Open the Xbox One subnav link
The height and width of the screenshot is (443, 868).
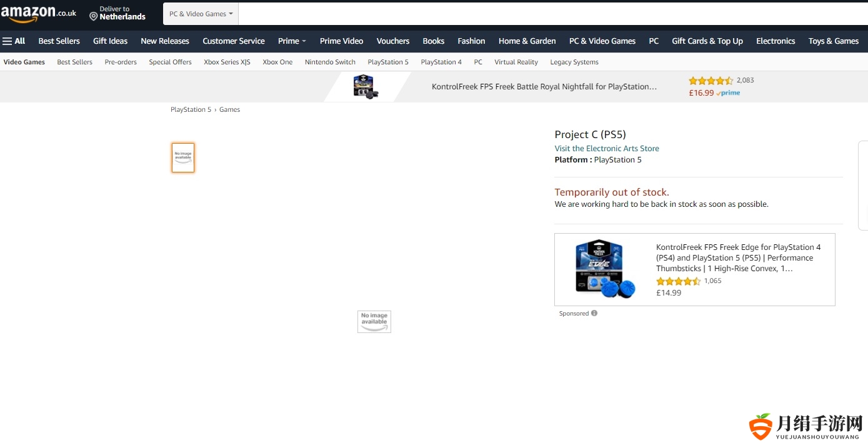coord(277,62)
